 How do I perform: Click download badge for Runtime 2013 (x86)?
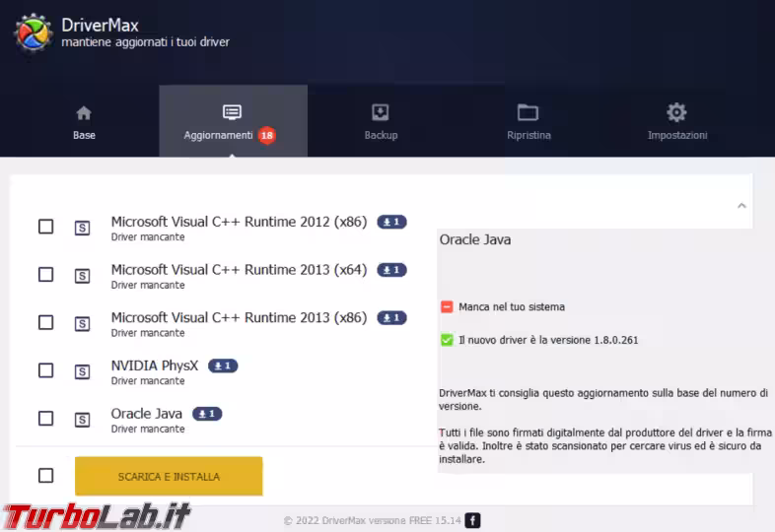coord(392,317)
